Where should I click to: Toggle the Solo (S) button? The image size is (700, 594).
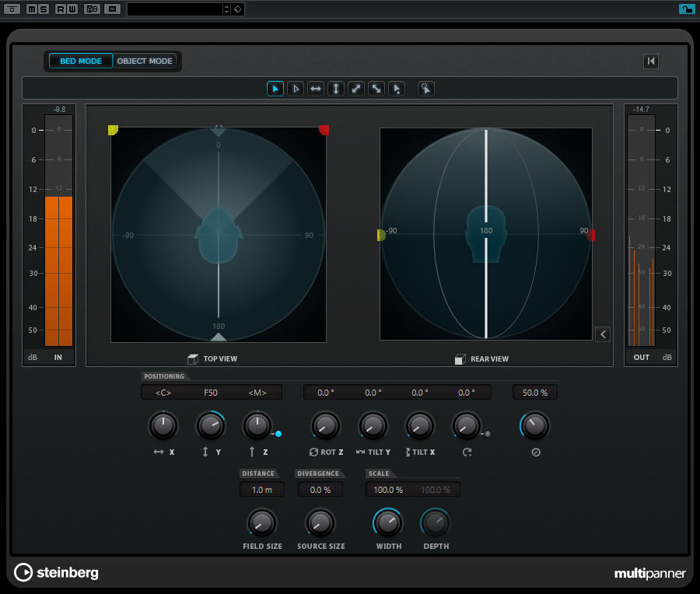tap(44, 9)
